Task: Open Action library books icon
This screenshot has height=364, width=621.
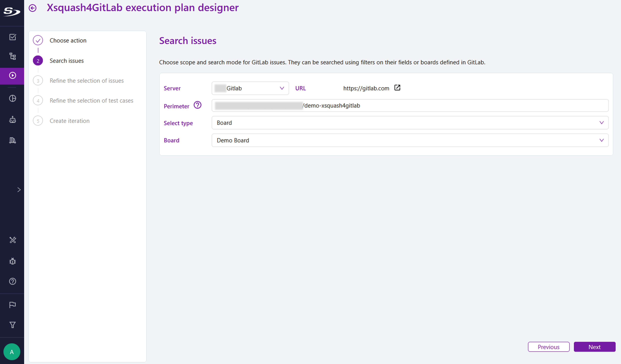Action: coord(12,140)
